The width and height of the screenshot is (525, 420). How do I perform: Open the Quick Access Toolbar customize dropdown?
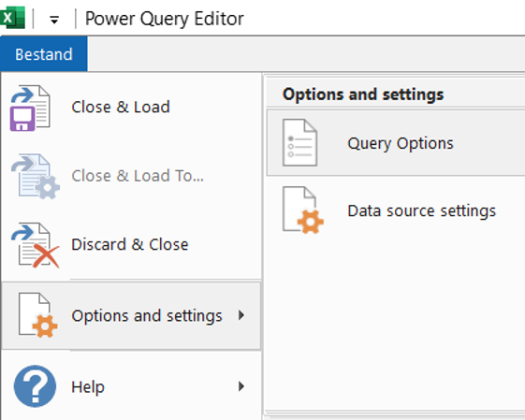point(54,20)
